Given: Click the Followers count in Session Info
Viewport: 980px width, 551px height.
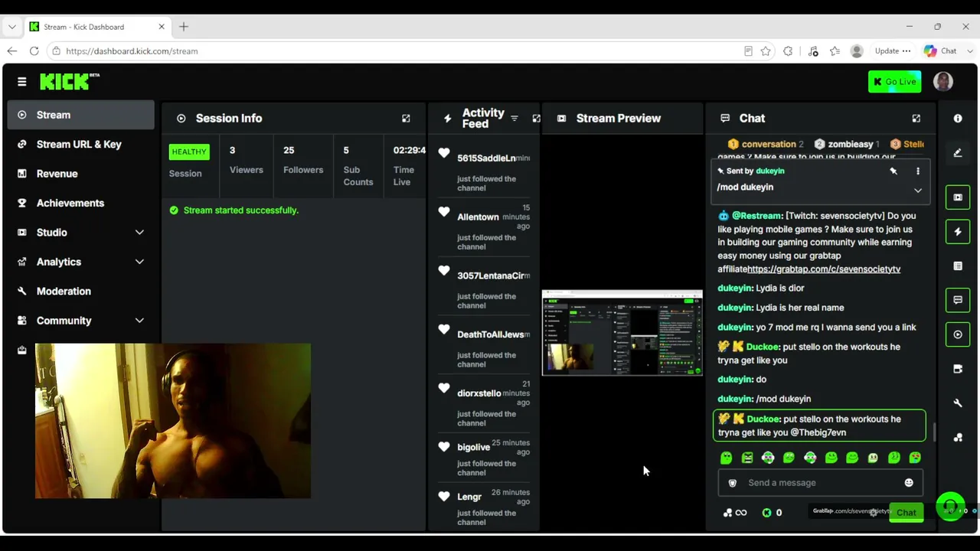Looking at the screenshot, I should click(303, 160).
